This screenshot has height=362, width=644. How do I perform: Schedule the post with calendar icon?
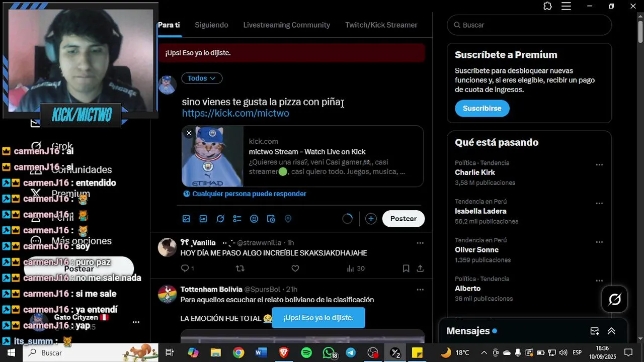click(x=271, y=219)
